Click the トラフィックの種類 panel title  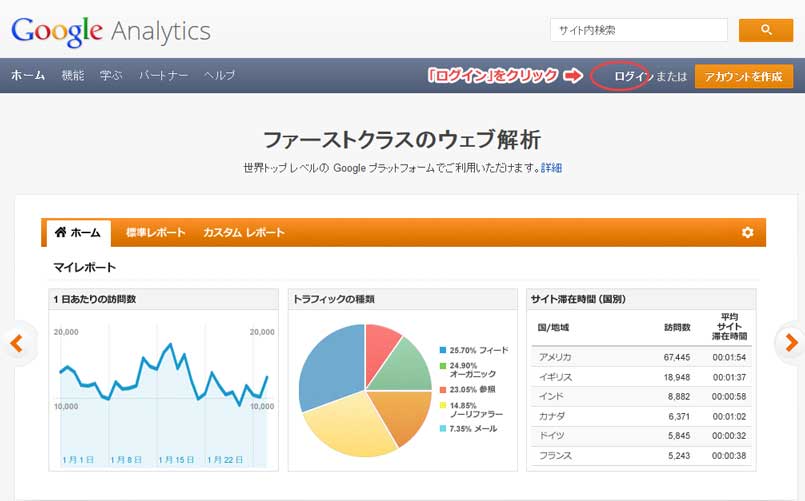pyautogui.click(x=334, y=299)
